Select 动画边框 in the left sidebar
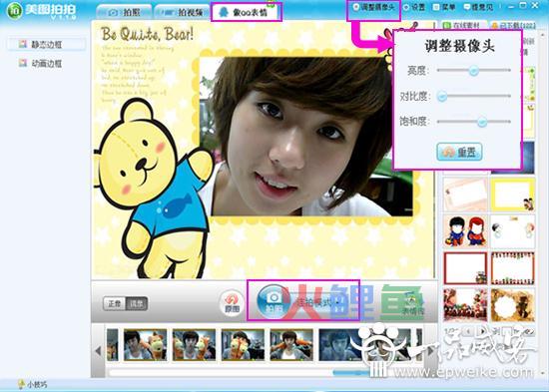 tap(46, 64)
